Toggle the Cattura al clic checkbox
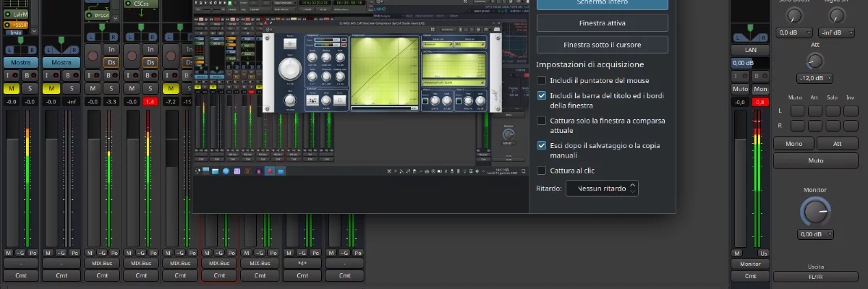This screenshot has height=289, width=868. click(542, 171)
